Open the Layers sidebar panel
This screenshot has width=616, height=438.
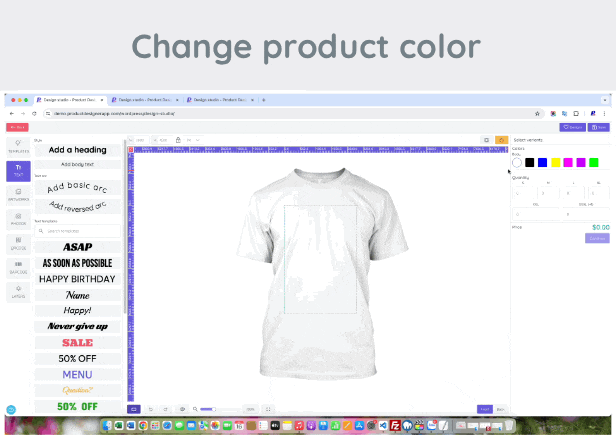pos(18,291)
